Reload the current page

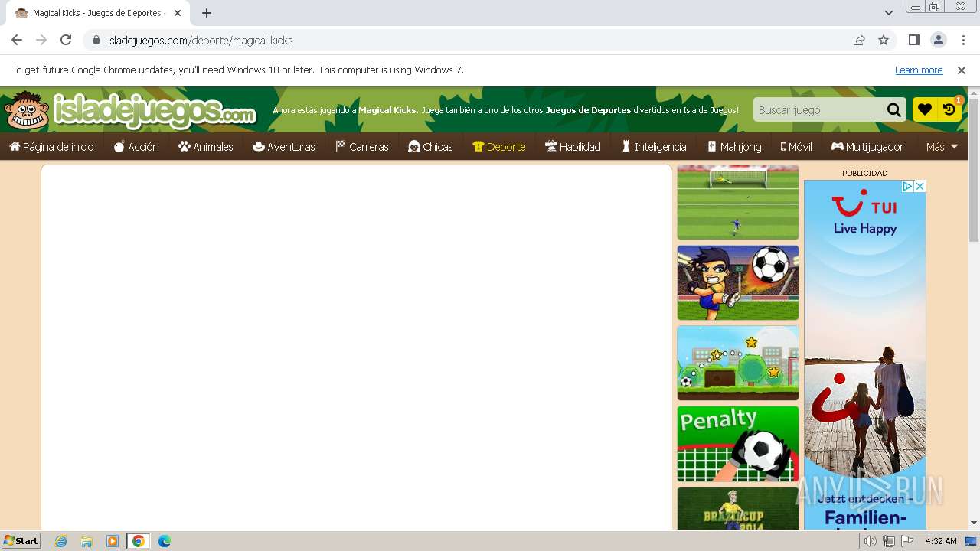[66, 40]
